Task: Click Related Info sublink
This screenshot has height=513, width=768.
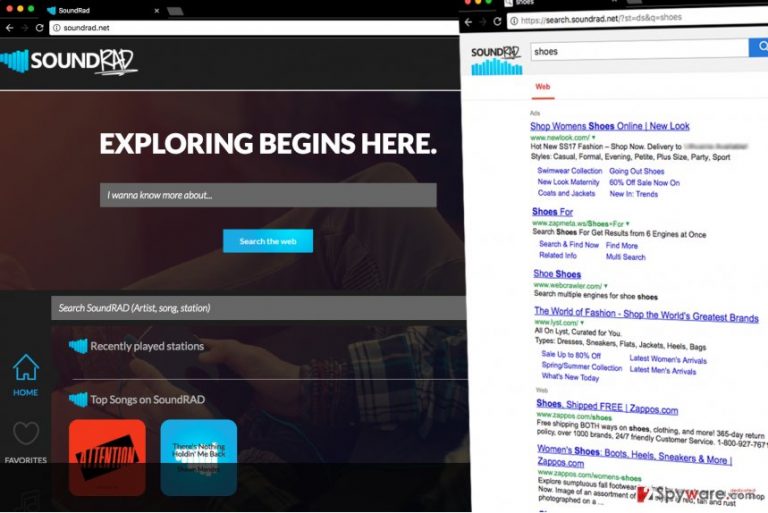Action: coord(558,255)
